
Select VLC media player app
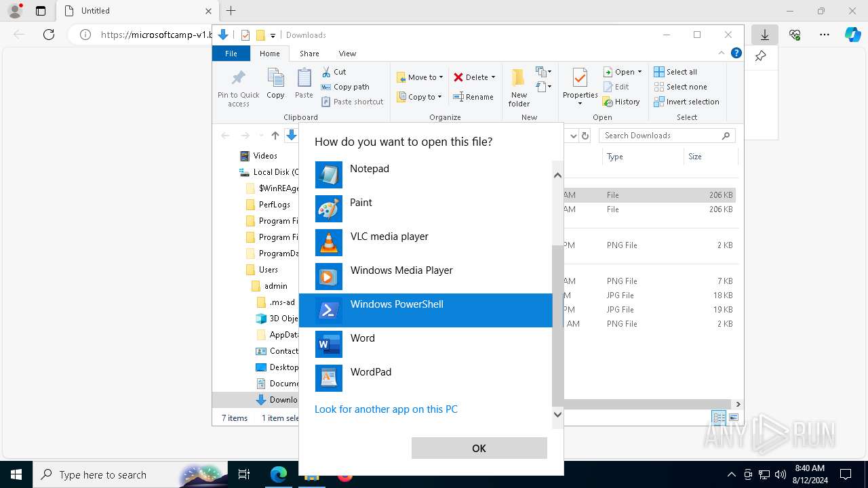coord(425,243)
